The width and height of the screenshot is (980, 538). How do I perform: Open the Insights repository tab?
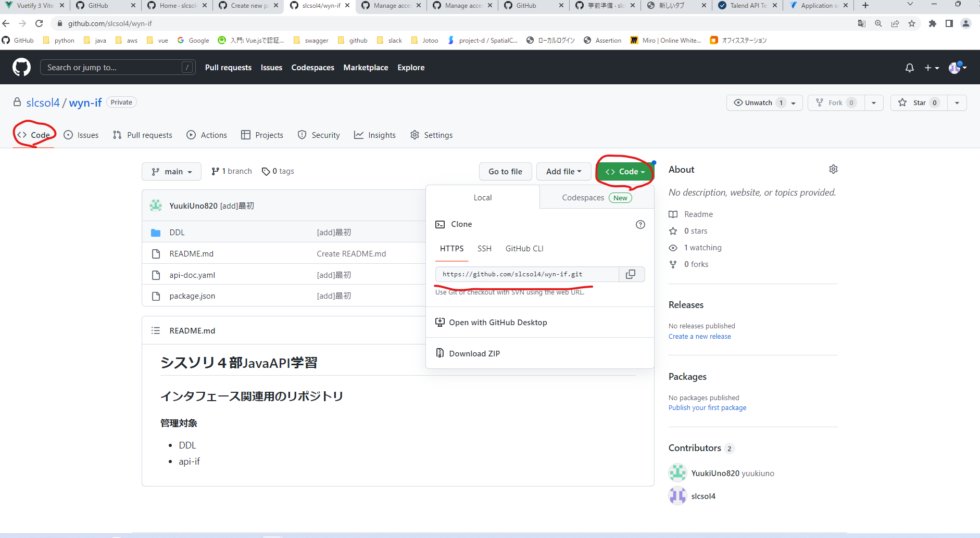(x=375, y=135)
